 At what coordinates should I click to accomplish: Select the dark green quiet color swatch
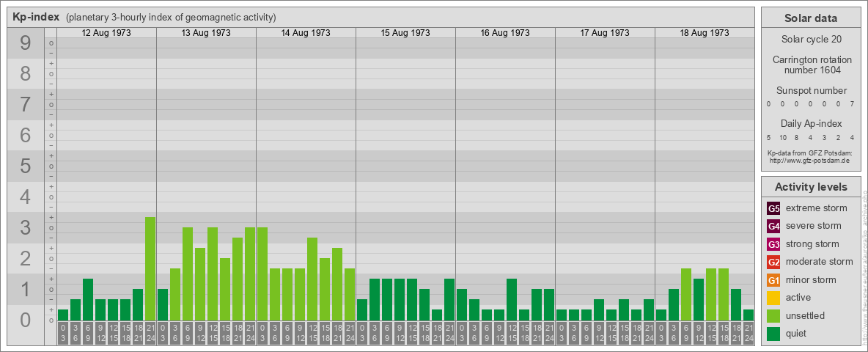(773, 334)
